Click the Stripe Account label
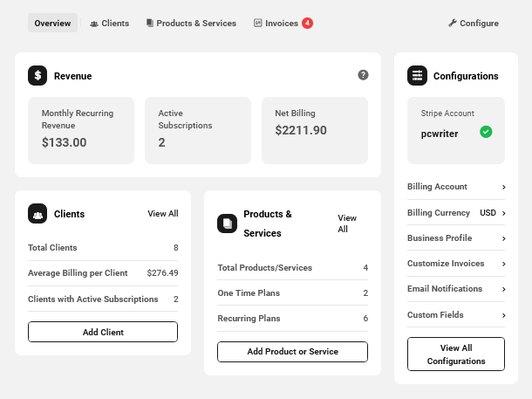The height and width of the screenshot is (399, 532). [x=447, y=114]
